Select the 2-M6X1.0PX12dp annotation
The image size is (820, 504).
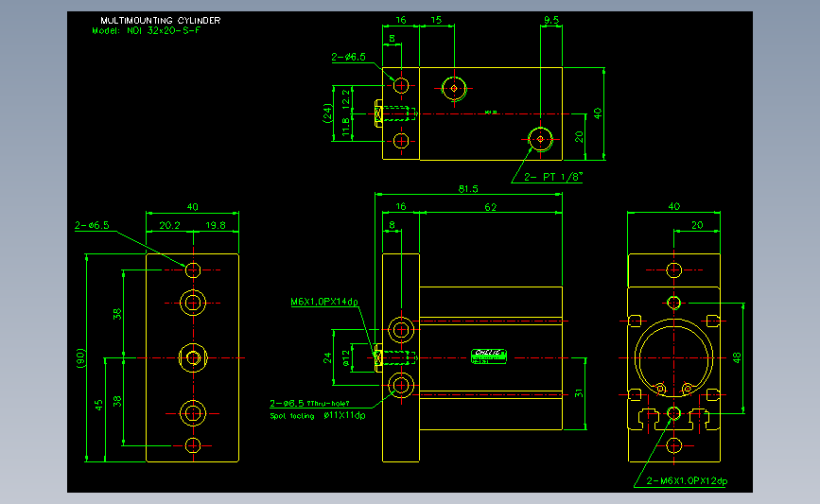(687, 480)
